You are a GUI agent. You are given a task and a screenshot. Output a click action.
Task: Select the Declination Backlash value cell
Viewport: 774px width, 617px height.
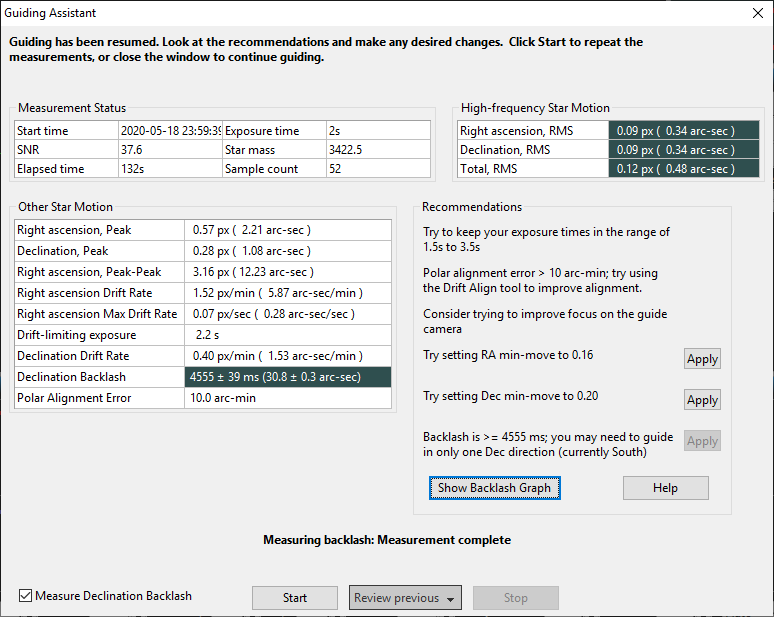click(288, 377)
